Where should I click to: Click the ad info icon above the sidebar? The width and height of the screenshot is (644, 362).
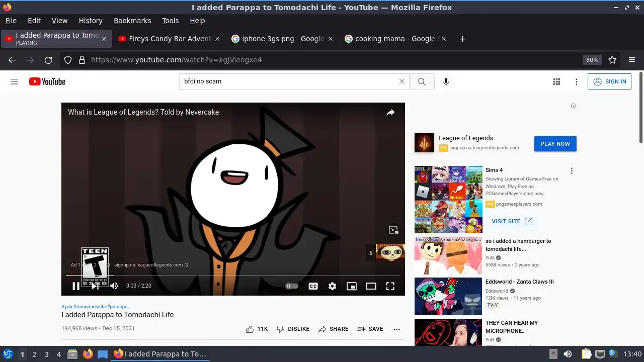tap(573, 106)
